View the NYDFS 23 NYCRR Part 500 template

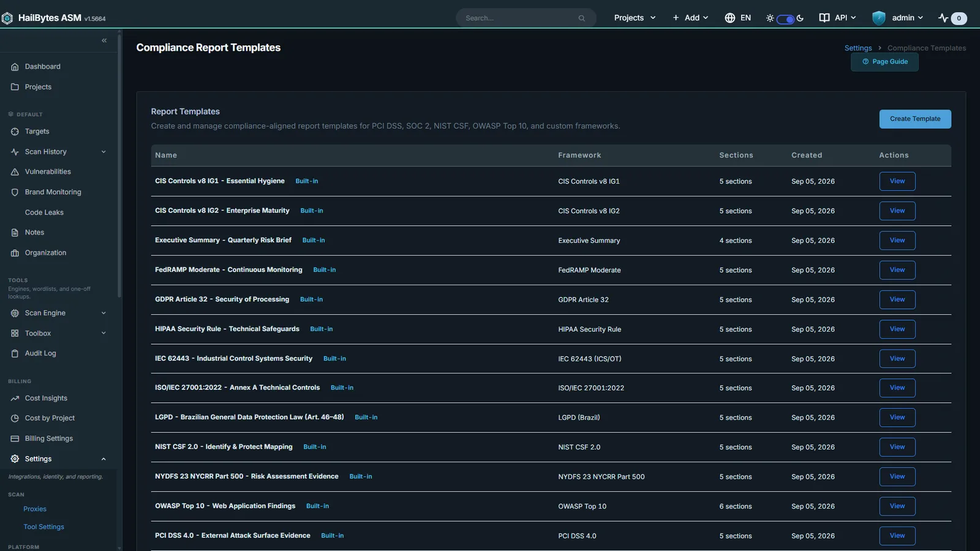pyautogui.click(x=897, y=477)
